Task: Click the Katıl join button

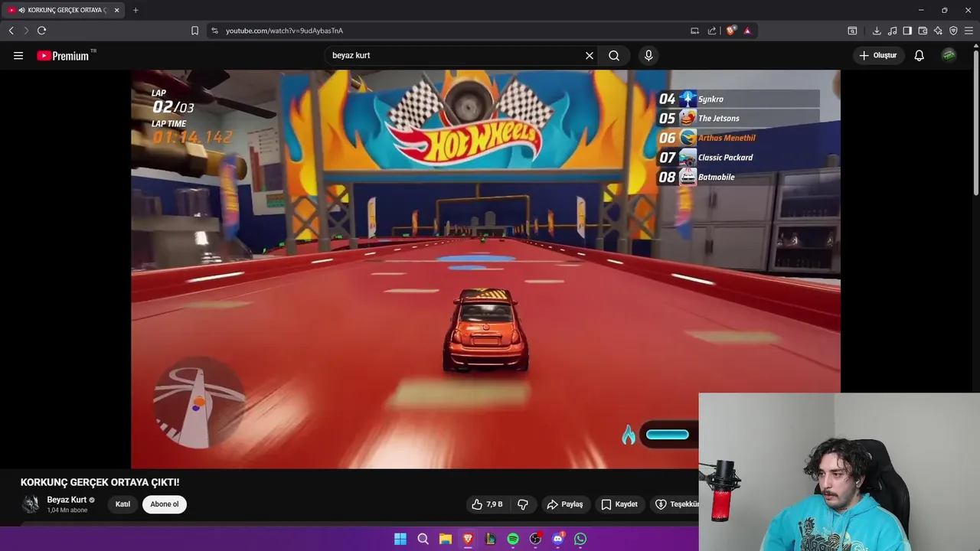Action: (x=122, y=504)
